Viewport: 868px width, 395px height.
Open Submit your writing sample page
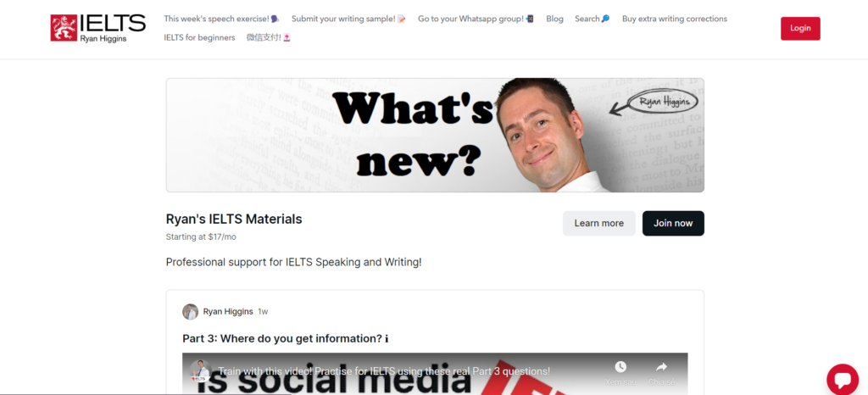coord(348,19)
